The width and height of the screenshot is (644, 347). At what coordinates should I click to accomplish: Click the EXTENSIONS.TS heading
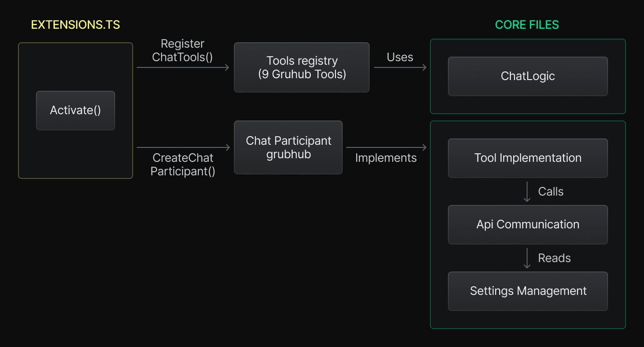point(76,25)
